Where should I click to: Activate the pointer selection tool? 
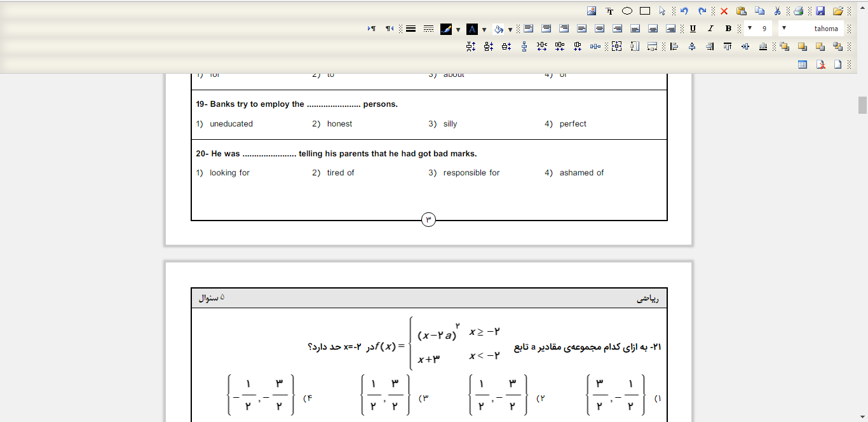(x=662, y=11)
